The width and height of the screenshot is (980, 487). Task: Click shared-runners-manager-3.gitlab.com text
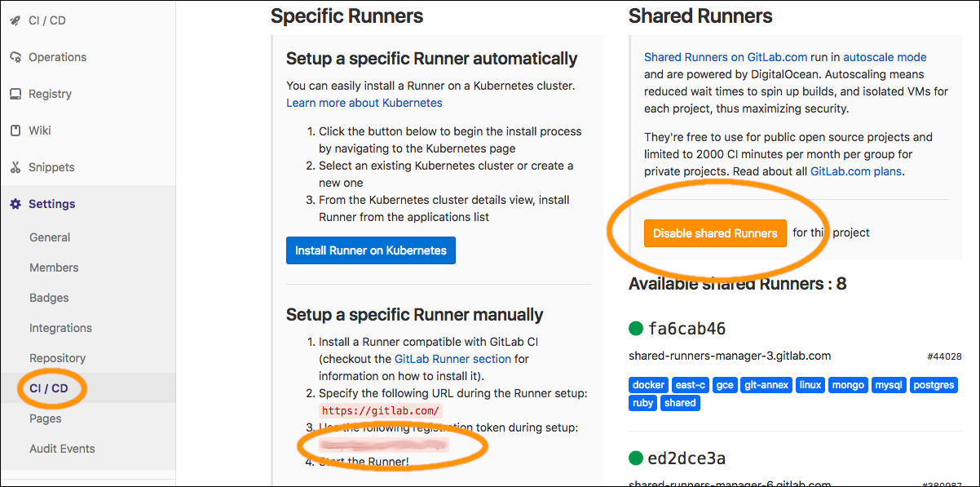point(730,356)
